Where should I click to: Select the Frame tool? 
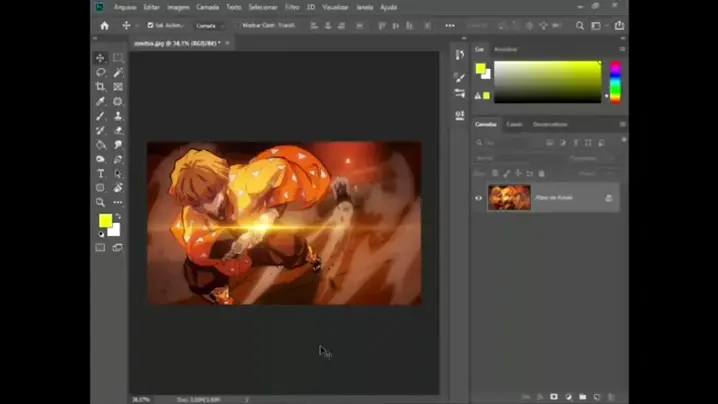[118, 87]
